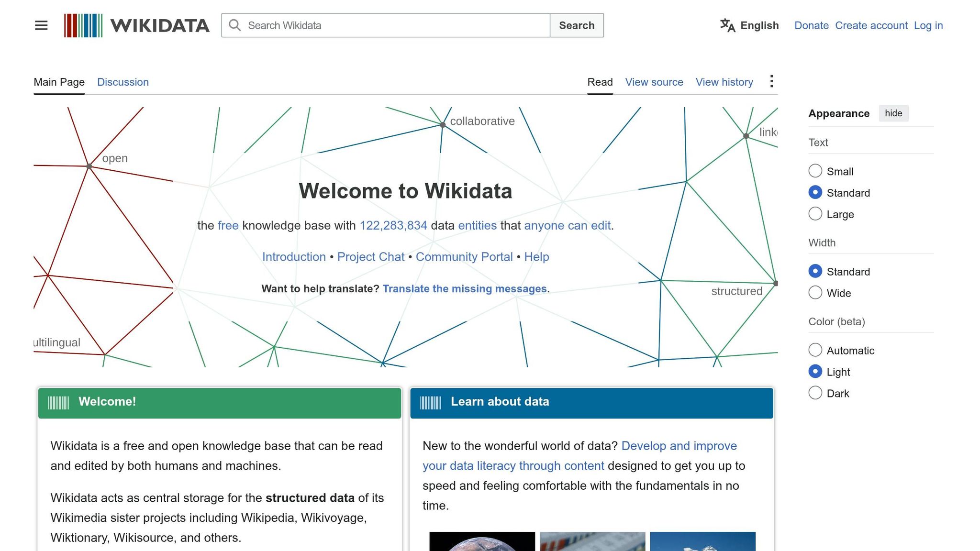980x551 pixels.
Task: Click the 'Welcome!' header title
Action: pos(107,402)
